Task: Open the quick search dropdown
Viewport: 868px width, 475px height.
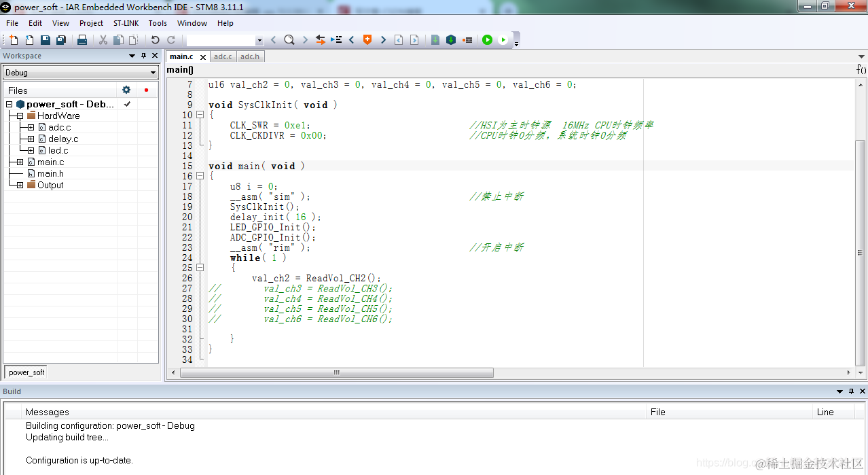Action: click(x=259, y=41)
